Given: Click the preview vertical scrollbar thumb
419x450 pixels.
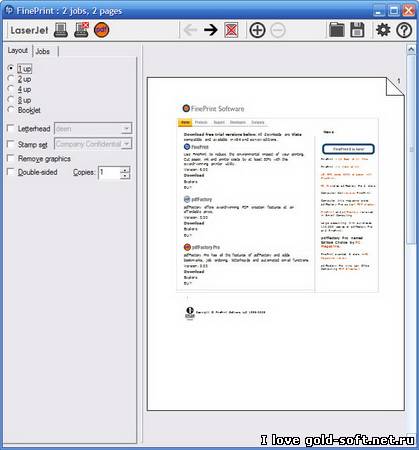Looking at the screenshot, I should (411, 149).
